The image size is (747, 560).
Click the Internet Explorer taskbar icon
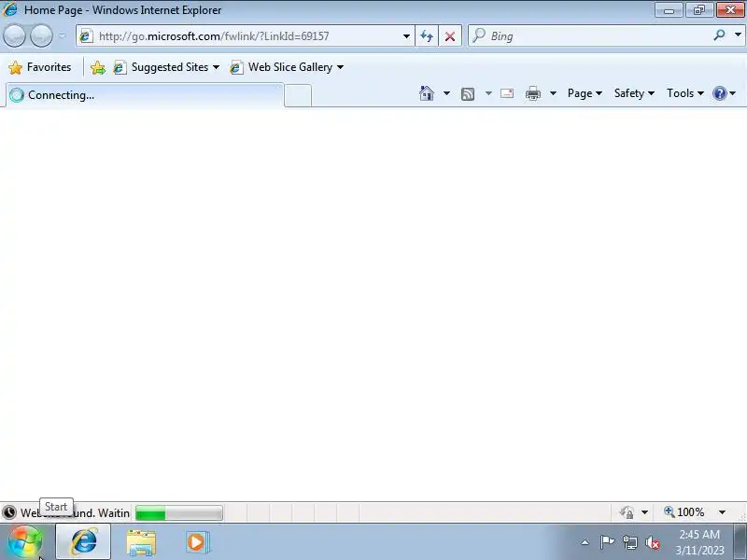[83, 542]
